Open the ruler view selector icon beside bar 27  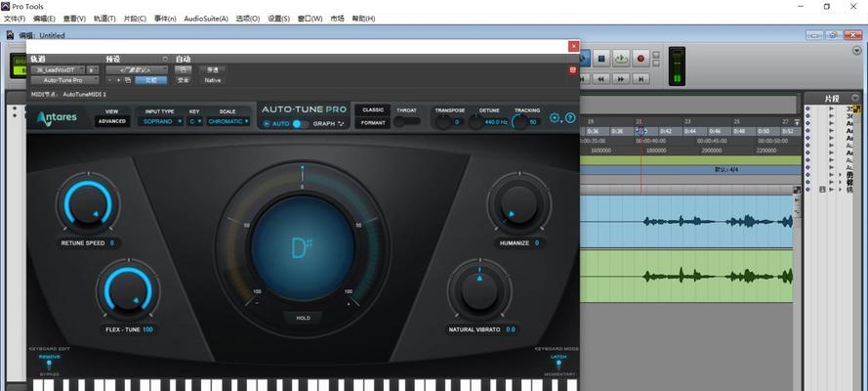click(x=797, y=122)
